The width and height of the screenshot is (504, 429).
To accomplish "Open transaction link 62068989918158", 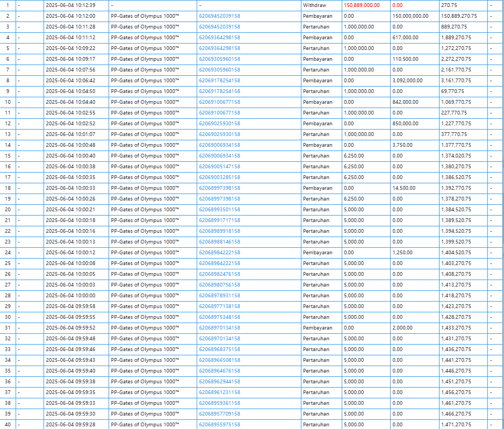I will 220,231.
